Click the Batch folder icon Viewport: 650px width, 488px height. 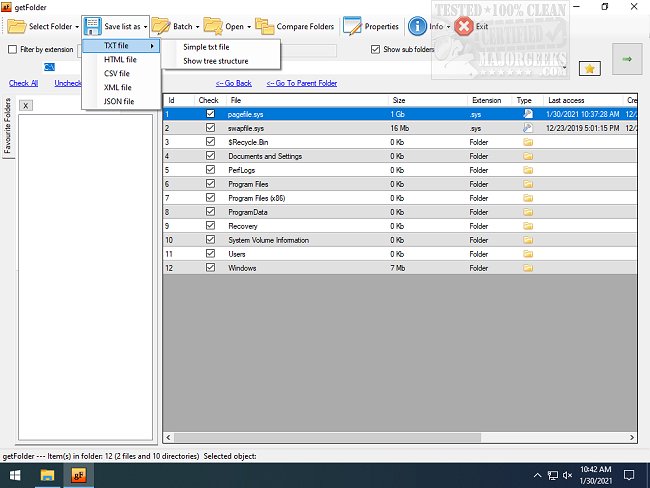pyautogui.click(x=160, y=26)
